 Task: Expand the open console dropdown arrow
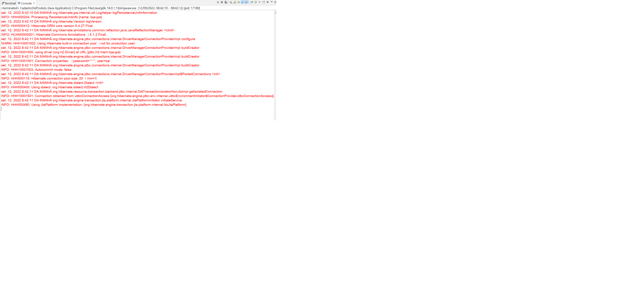pyautogui.click(x=268, y=2)
